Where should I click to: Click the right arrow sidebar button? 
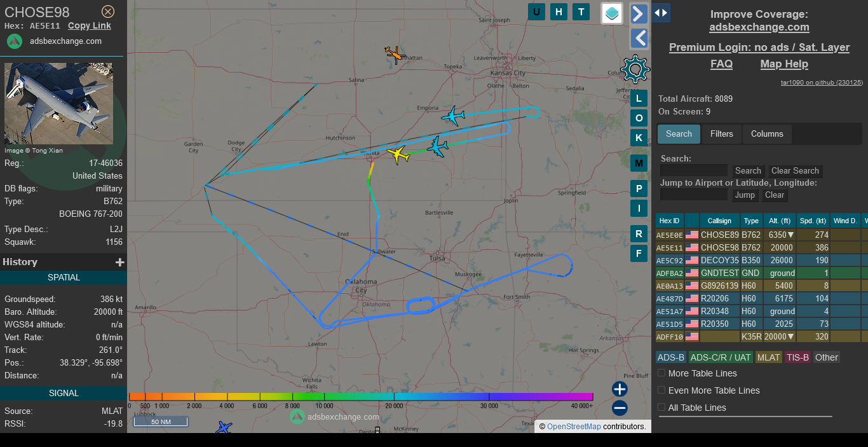click(639, 13)
